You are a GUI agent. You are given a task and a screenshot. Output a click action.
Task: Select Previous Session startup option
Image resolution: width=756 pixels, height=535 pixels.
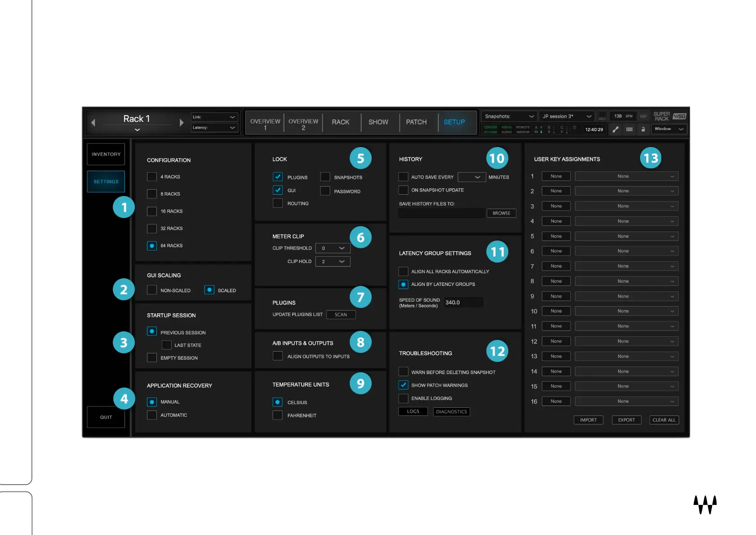click(x=152, y=331)
